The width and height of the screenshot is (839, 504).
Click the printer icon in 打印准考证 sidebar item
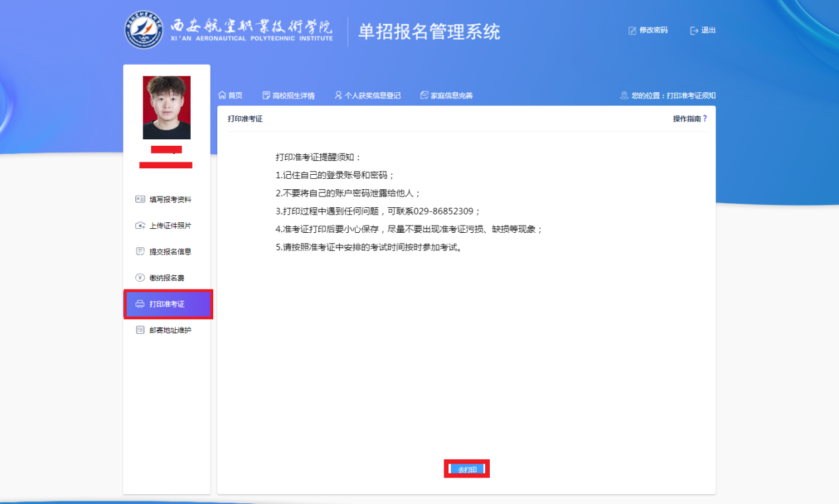(140, 304)
